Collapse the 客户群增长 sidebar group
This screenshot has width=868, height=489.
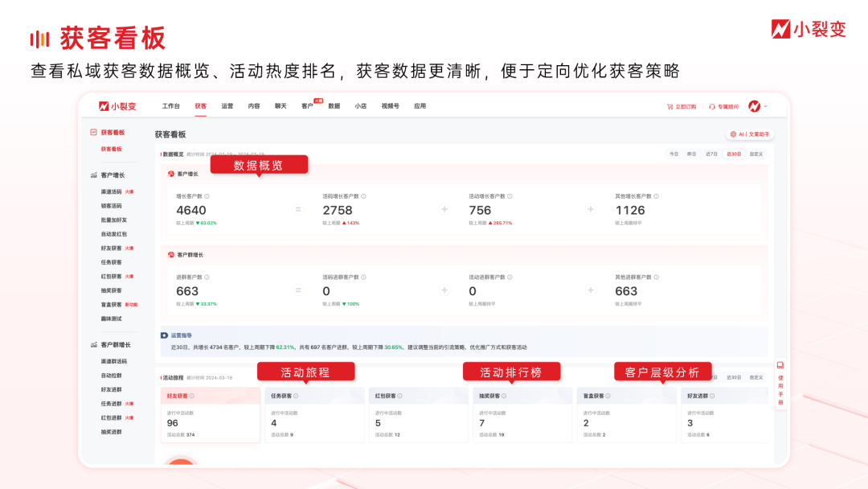(x=94, y=344)
